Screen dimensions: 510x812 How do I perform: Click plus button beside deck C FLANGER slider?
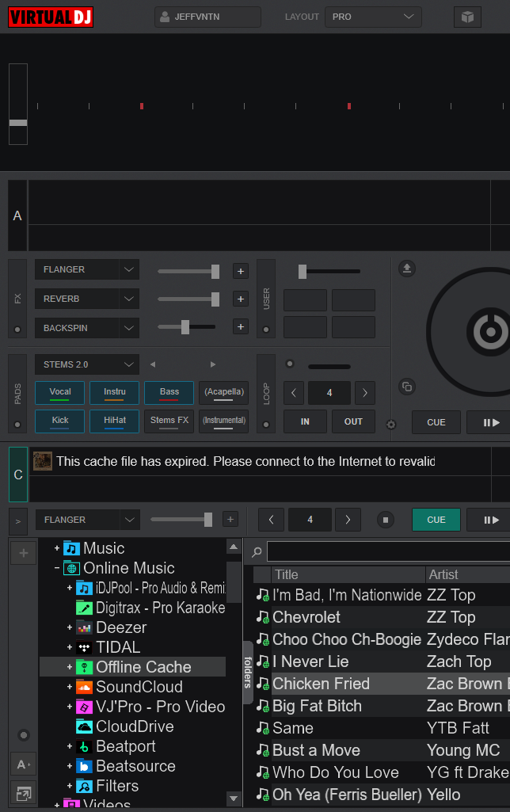point(230,519)
